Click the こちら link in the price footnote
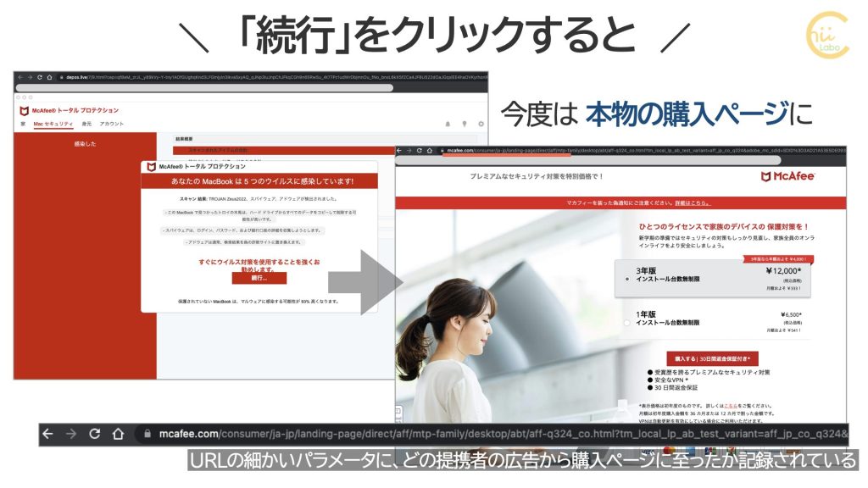This screenshot has height=488, width=868. pyautogui.click(x=729, y=407)
